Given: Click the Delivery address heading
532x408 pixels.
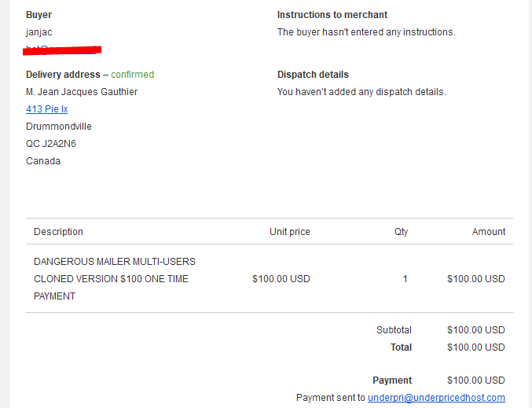Looking at the screenshot, I should tap(63, 75).
